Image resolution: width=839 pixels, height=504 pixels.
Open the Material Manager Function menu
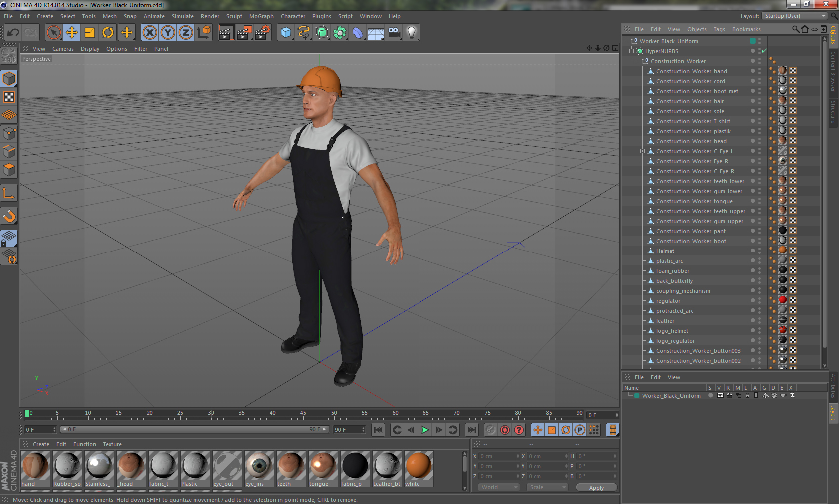coord(84,444)
